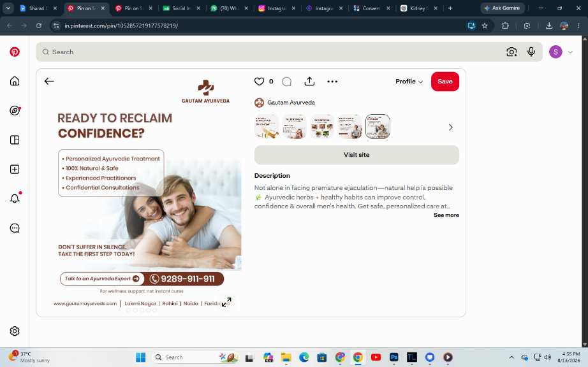
Task: Show next pin thumbnails with right chevron
Action: [x=451, y=127]
